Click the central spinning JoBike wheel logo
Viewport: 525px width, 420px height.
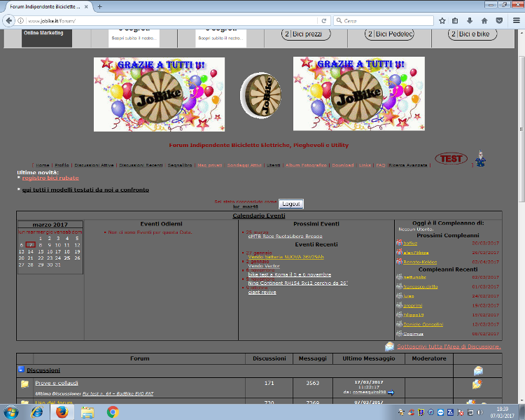coord(261,95)
